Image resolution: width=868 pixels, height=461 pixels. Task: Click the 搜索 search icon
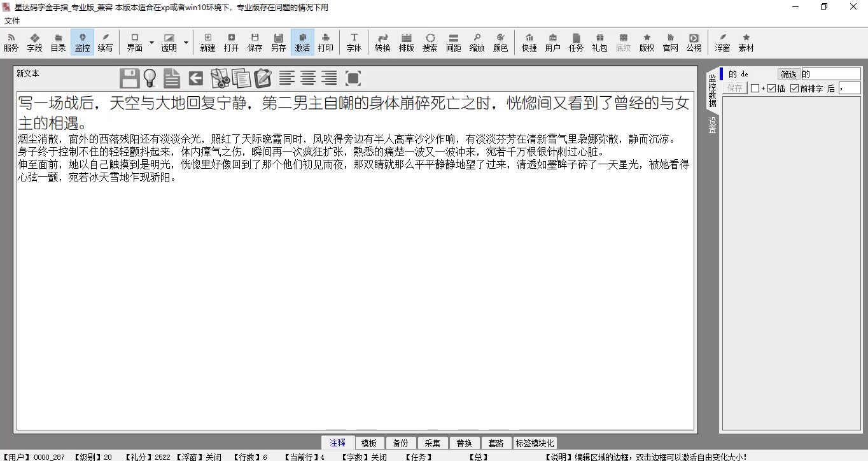click(x=430, y=42)
